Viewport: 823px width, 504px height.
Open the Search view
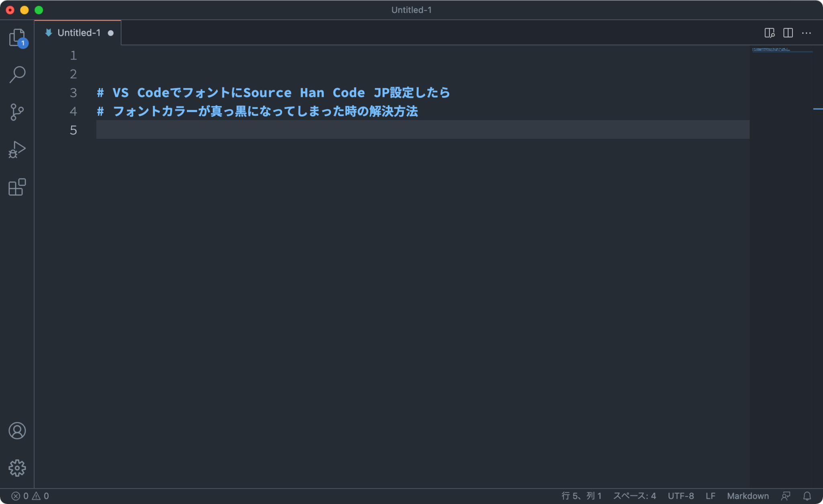[x=17, y=74]
